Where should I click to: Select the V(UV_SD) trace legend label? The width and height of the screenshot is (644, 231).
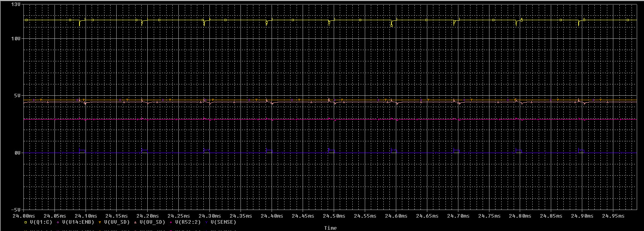point(117,222)
